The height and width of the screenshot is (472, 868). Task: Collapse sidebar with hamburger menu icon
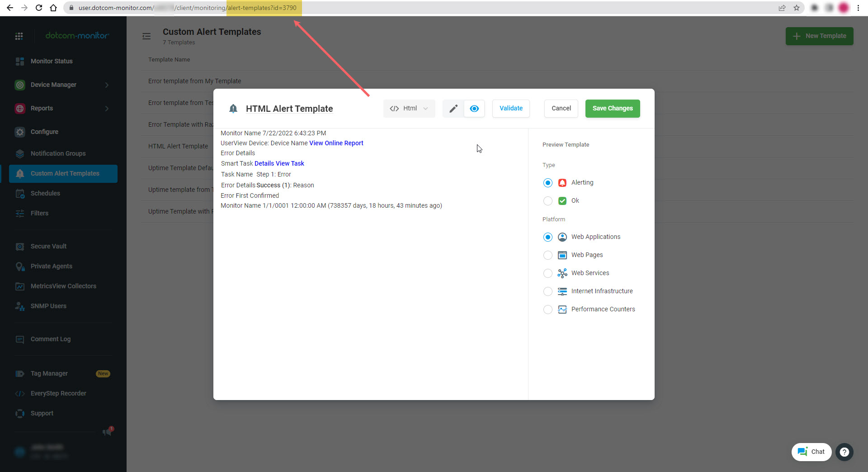(x=146, y=36)
